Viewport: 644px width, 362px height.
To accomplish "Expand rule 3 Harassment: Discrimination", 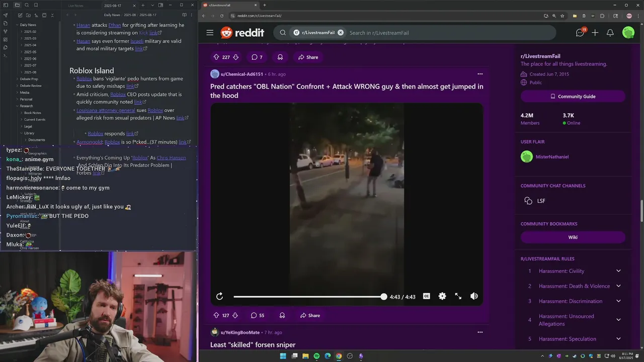I will (618, 301).
